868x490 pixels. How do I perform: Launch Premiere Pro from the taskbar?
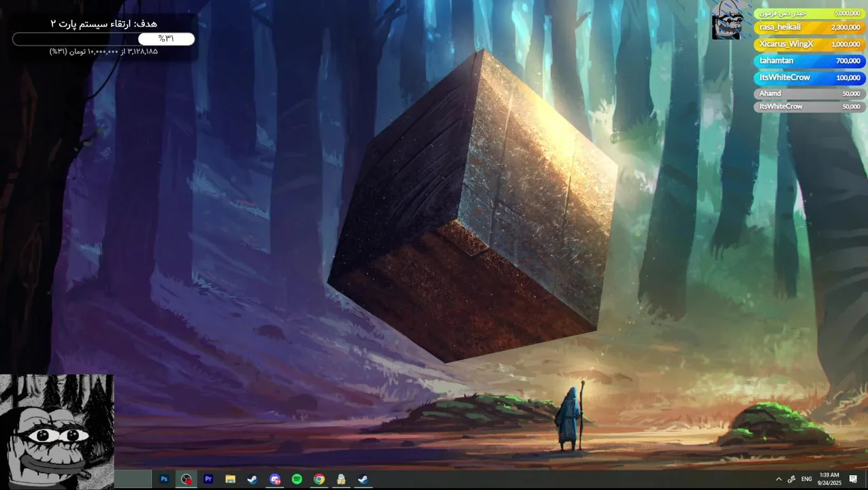pyautogui.click(x=208, y=479)
